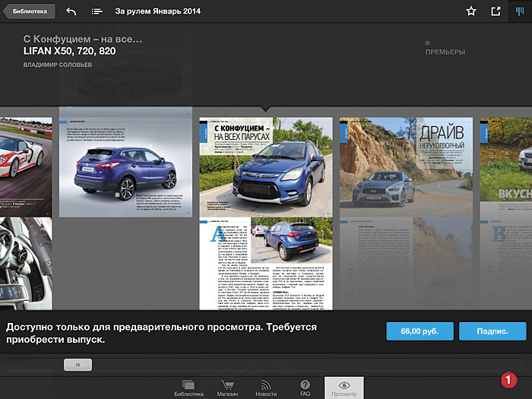Switch to the Библиотека tab at bottom
Image resolution: width=532 pixels, height=399 pixels.
point(188,388)
